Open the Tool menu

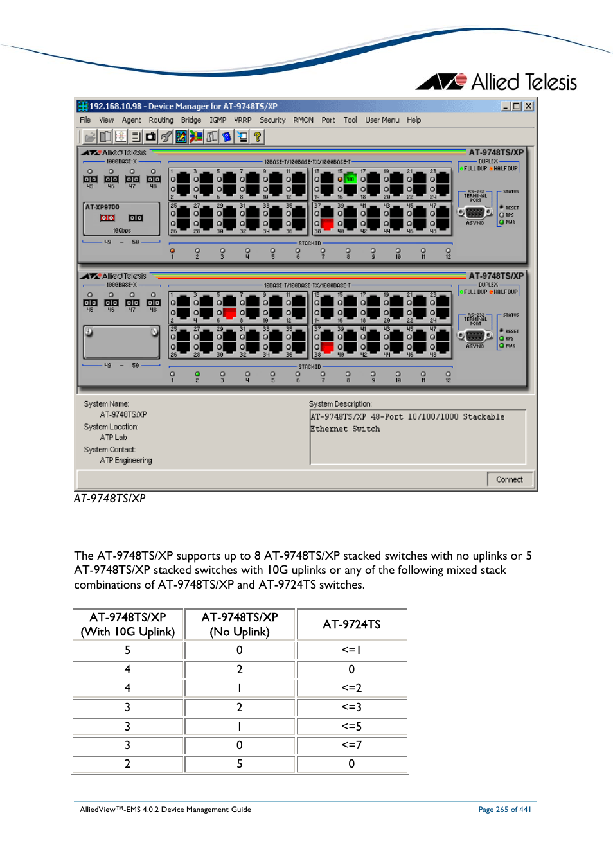pyautogui.click(x=350, y=120)
